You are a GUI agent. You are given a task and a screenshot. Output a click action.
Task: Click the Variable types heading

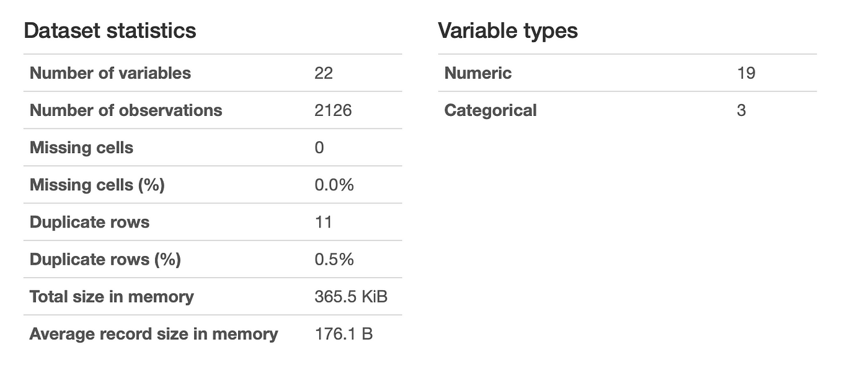click(x=508, y=30)
